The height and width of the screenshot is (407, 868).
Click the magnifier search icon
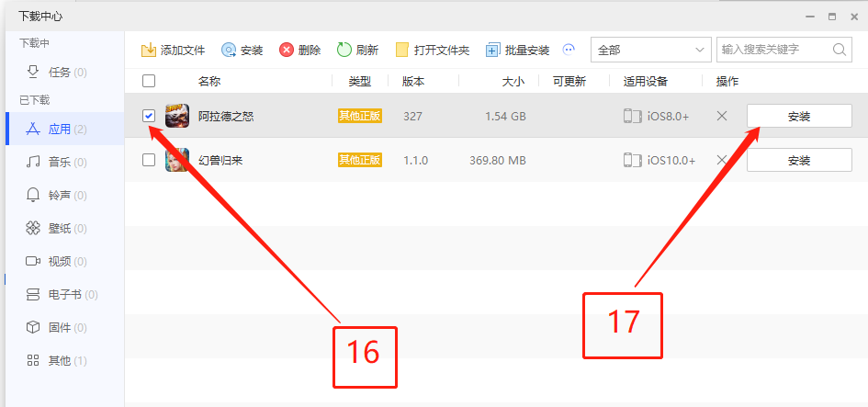tap(840, 50)
